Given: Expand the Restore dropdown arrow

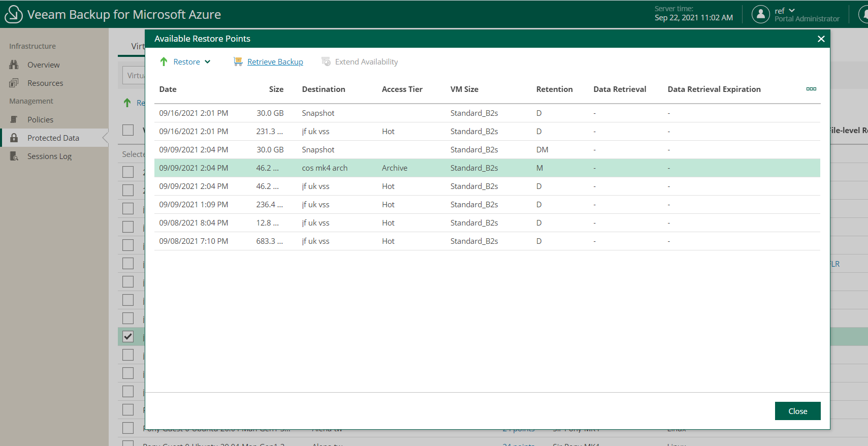Looking at the screenshot, I should coord(207,62).
